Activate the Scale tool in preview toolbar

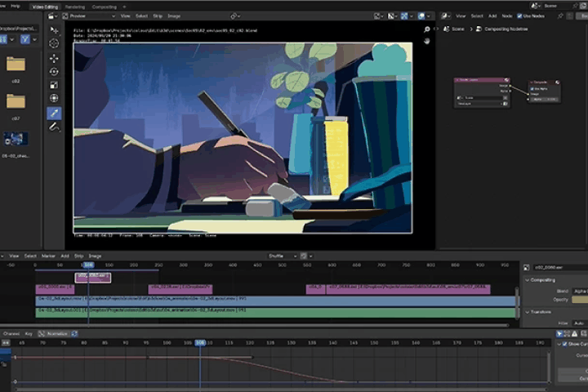click(x=54, y=85)
